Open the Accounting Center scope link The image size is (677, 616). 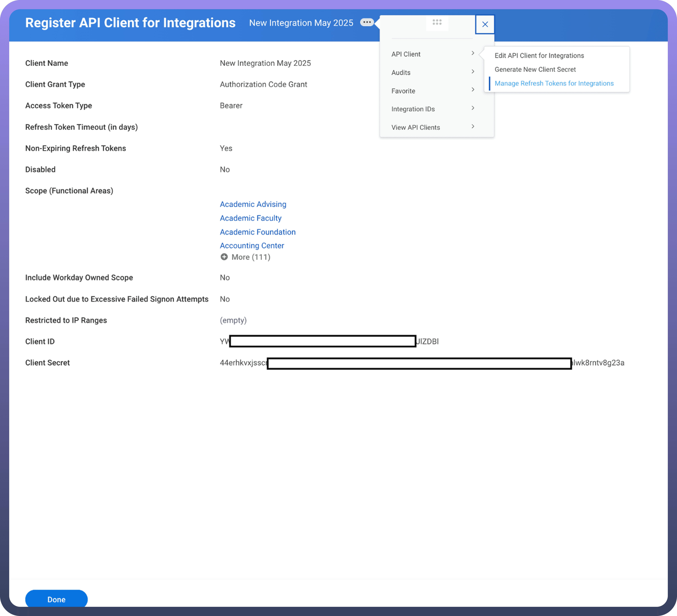click(x=252, y=246)
